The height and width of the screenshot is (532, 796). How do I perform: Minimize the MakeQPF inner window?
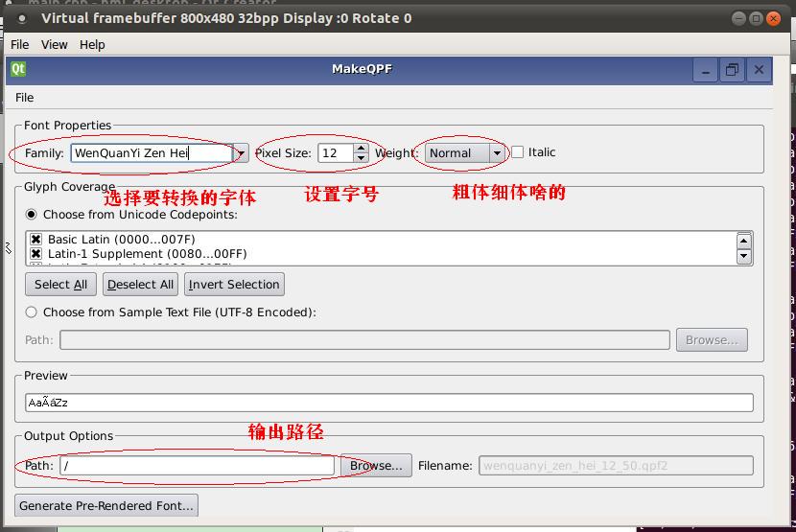click(x=706, y=70)
